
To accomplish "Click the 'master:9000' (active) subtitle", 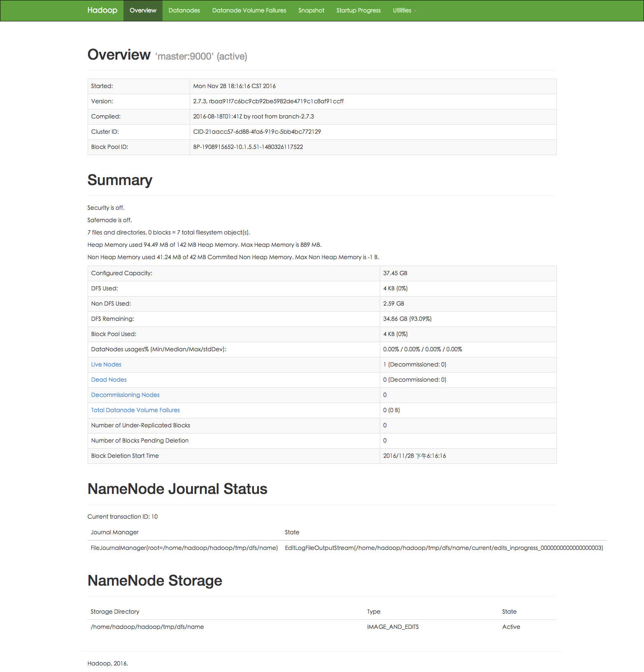I will pos(201,56).
